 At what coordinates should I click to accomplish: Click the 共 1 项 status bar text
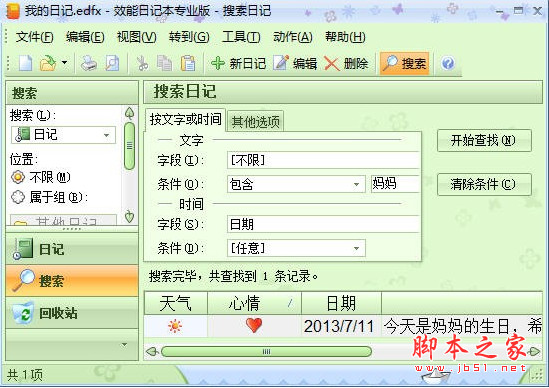[25, 375]
